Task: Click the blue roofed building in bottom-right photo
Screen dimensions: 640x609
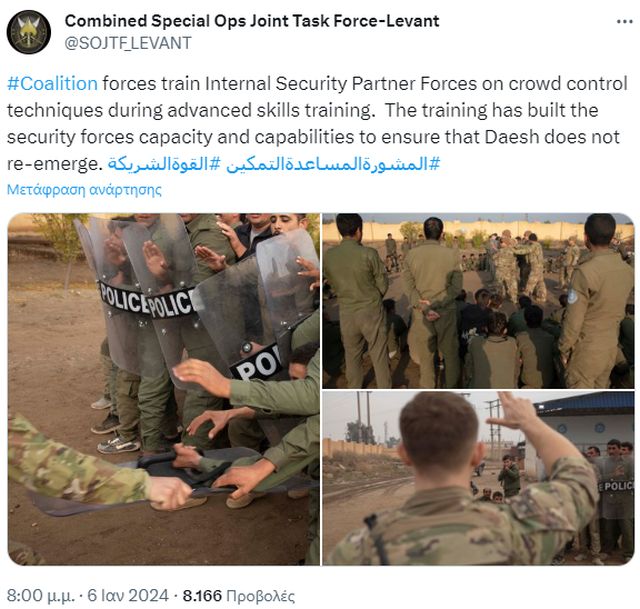Action: point(584,425)
